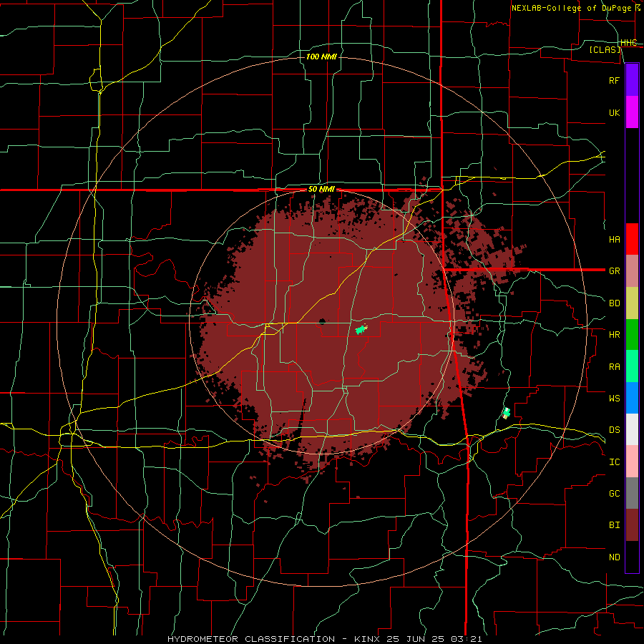This screenshot has height=644, width=644.
Task: Click the GR legend label
Action: (614, 271)
